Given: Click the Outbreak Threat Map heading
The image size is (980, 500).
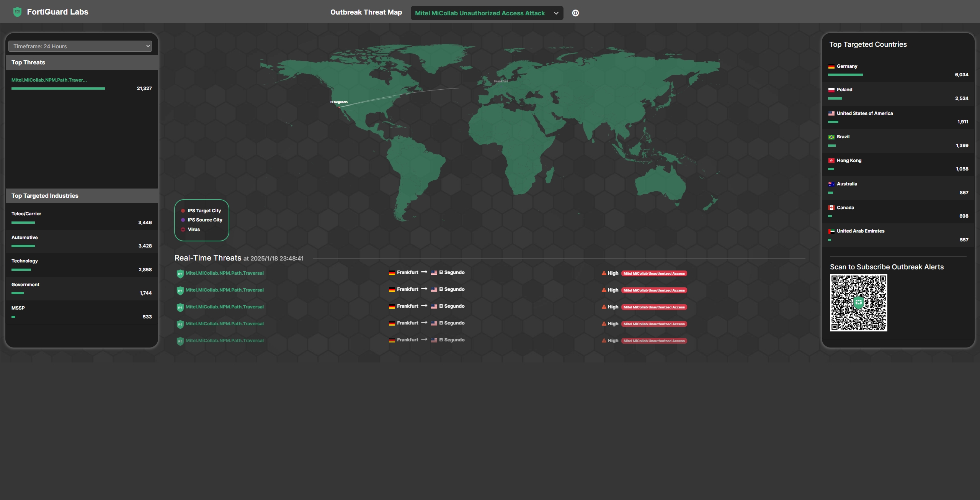Looking at the screenshot, I should [x=366, y=12].
